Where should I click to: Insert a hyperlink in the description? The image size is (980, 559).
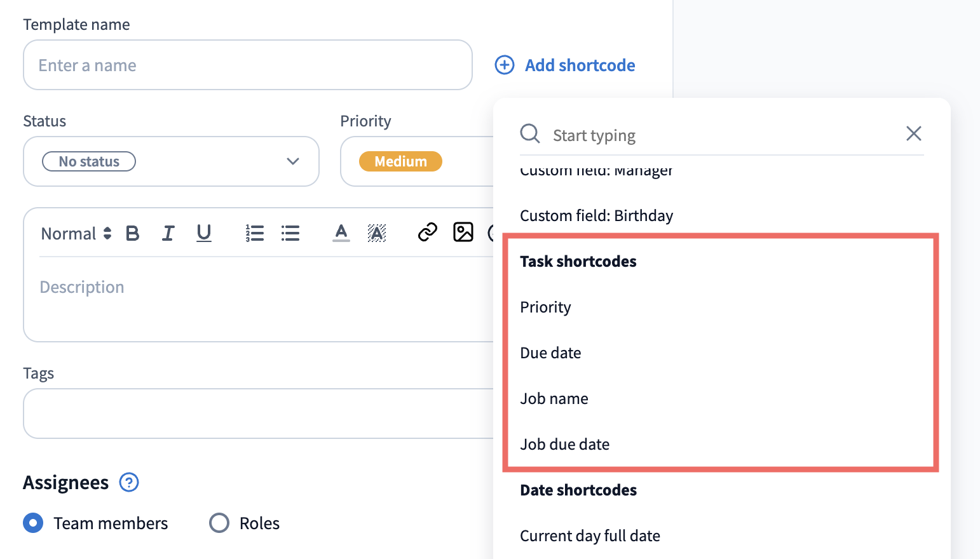(x=428, y=232)
